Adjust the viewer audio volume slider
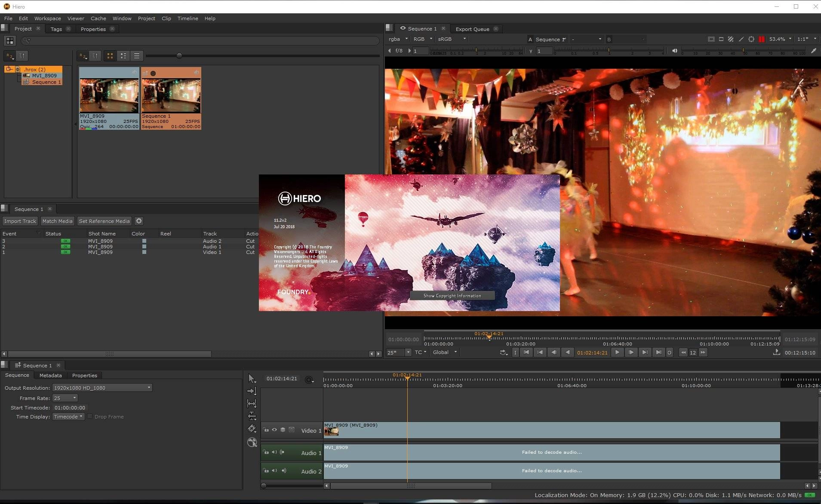 tap(744, 51)
